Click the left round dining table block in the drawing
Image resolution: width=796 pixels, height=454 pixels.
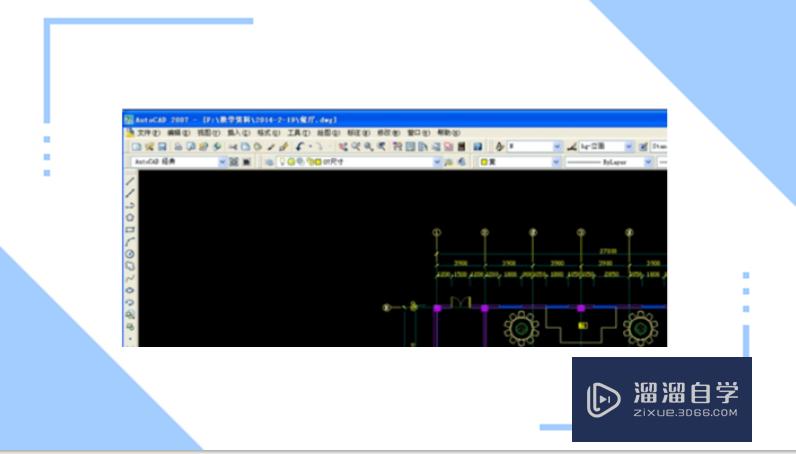click(x=521, y=329)
